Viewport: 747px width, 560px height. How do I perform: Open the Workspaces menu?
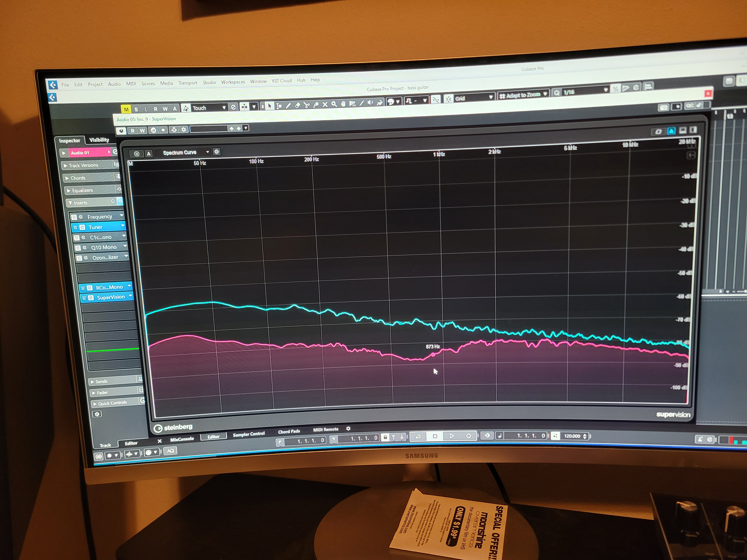coord(233,82)
